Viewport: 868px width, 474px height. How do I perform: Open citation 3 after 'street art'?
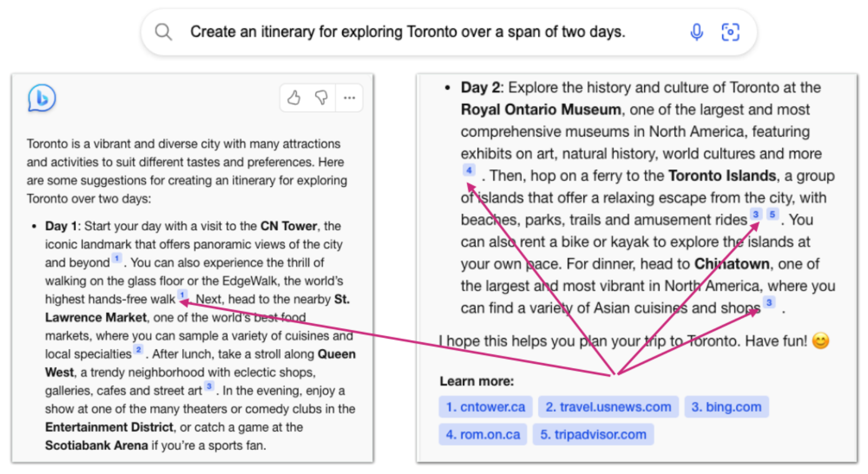(x=209, y=386)
